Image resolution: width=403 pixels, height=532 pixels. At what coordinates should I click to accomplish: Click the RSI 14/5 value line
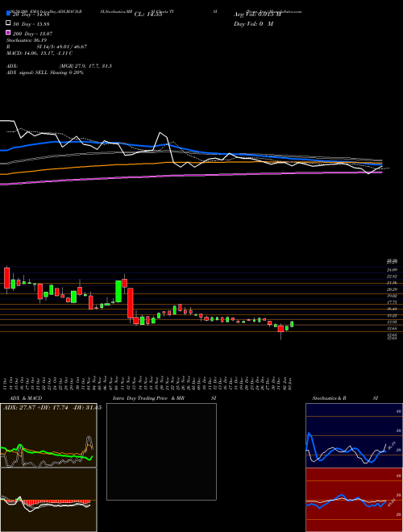[47, 47]
